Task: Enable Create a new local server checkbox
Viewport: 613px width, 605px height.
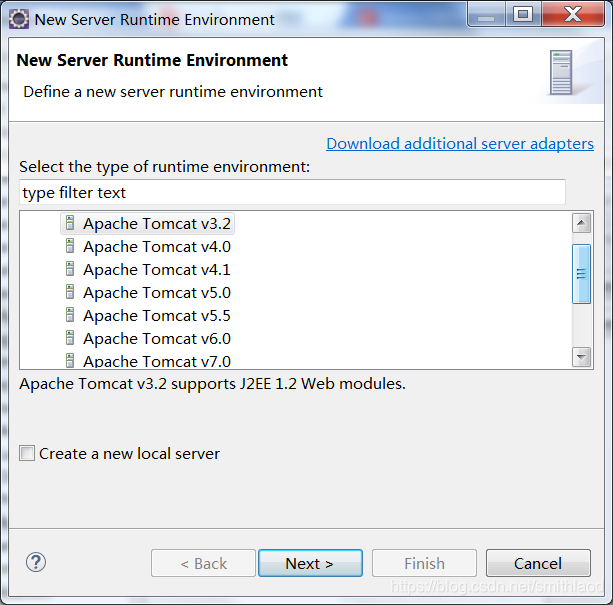Action: point(27,453)
